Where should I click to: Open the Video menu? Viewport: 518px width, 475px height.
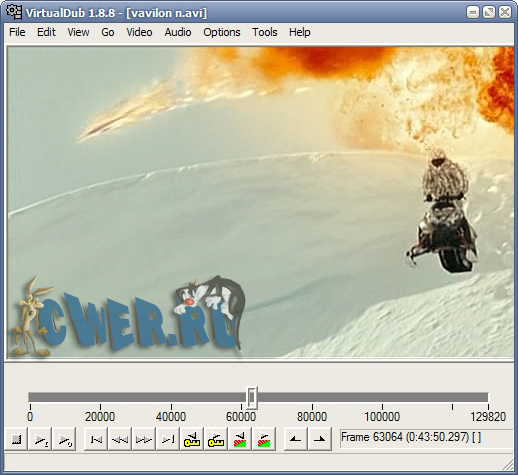(x=139, y=32)
